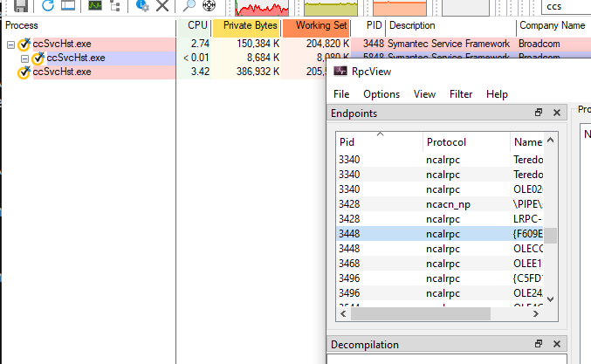This screenshot has width=591, height=364.
Task: Open the physical memory mini graph
Action: click(x=400, y=8)
